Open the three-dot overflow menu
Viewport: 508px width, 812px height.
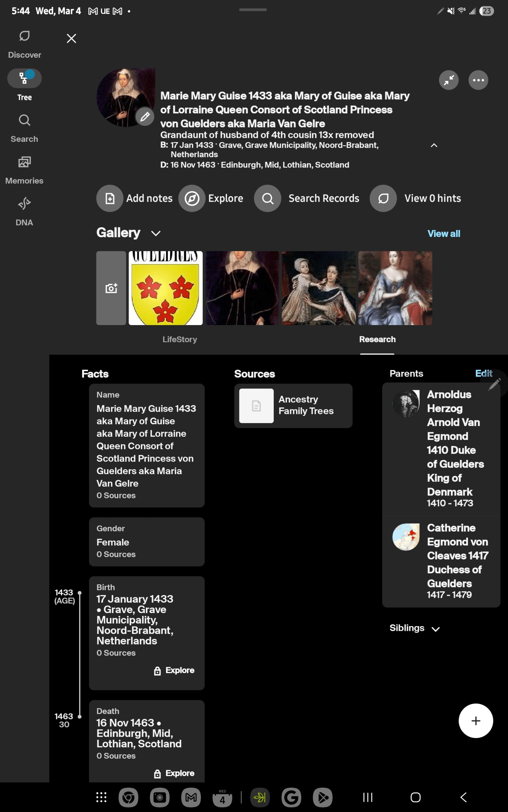478,80
